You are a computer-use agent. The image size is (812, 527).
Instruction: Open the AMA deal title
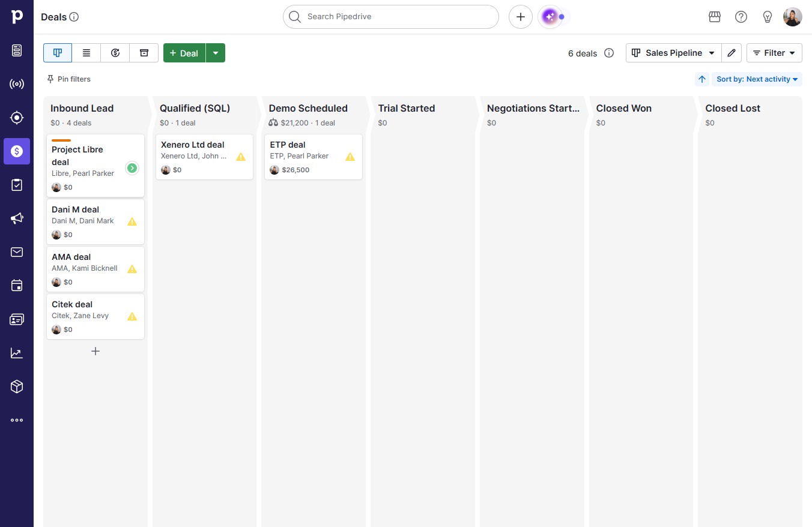(71, 257)
